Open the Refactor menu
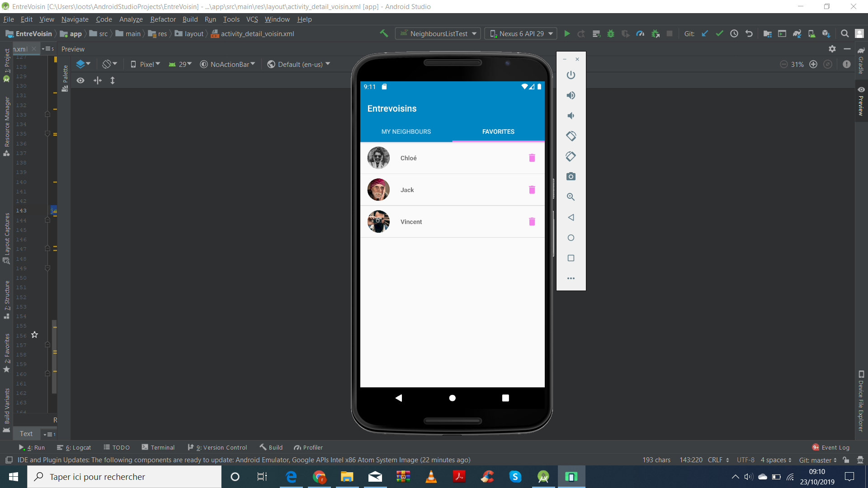 pos(163,19)
